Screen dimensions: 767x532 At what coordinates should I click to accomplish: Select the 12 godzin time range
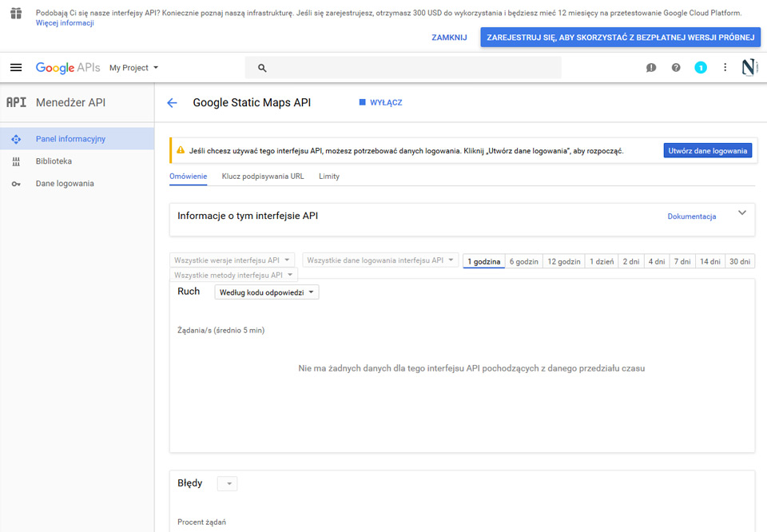[564, 261]
